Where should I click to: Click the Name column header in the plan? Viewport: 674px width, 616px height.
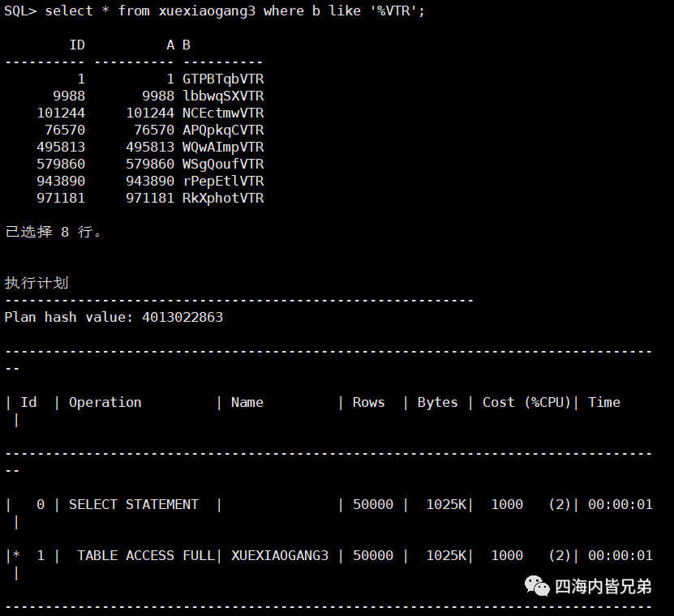[247, 403]
